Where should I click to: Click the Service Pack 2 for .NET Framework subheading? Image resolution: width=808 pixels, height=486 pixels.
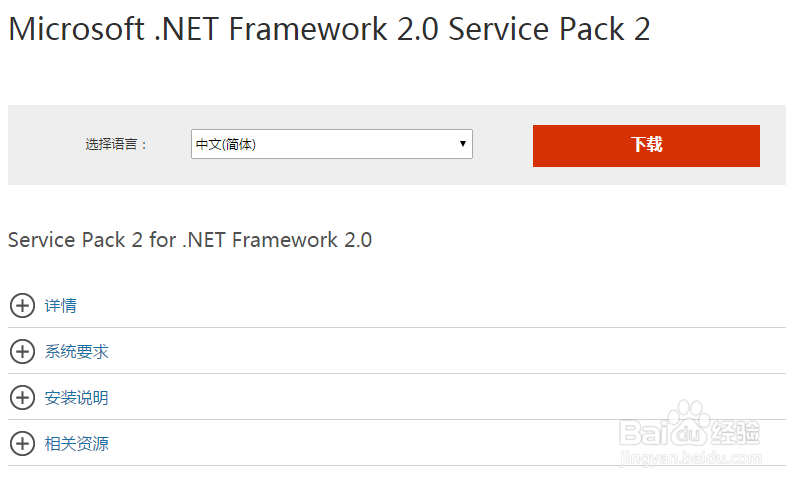[190, 240]
